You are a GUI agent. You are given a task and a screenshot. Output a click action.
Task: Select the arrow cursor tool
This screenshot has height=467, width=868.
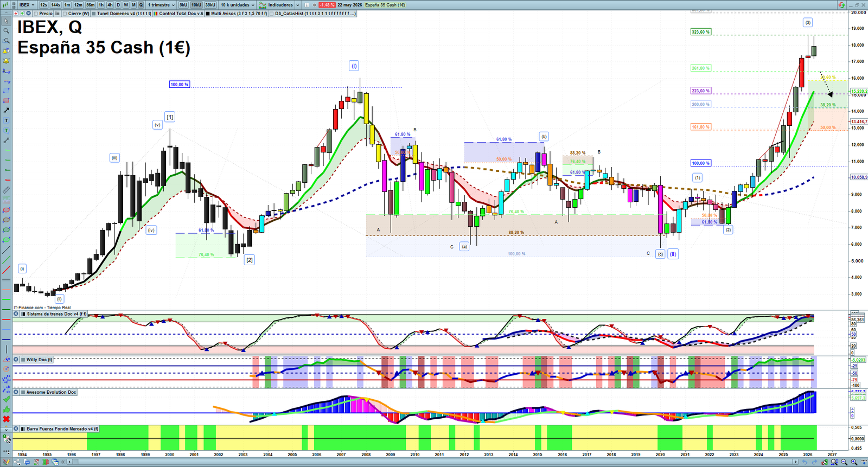7,21
